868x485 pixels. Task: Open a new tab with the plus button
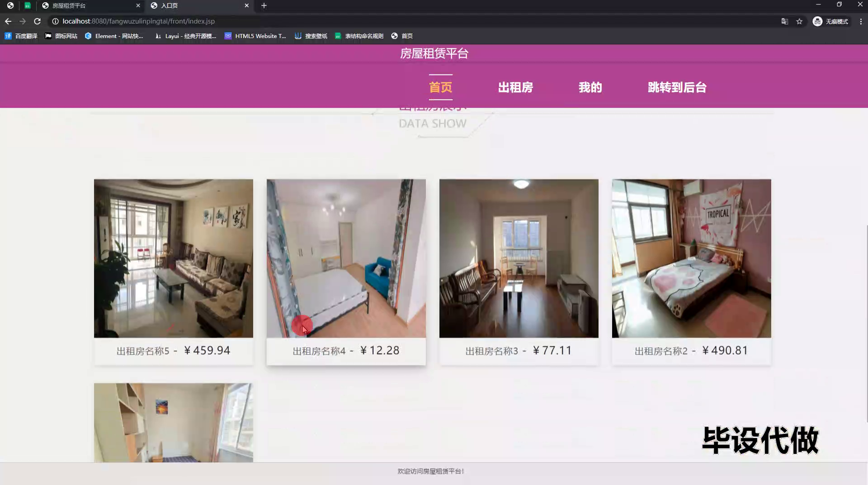click(264, 5)
